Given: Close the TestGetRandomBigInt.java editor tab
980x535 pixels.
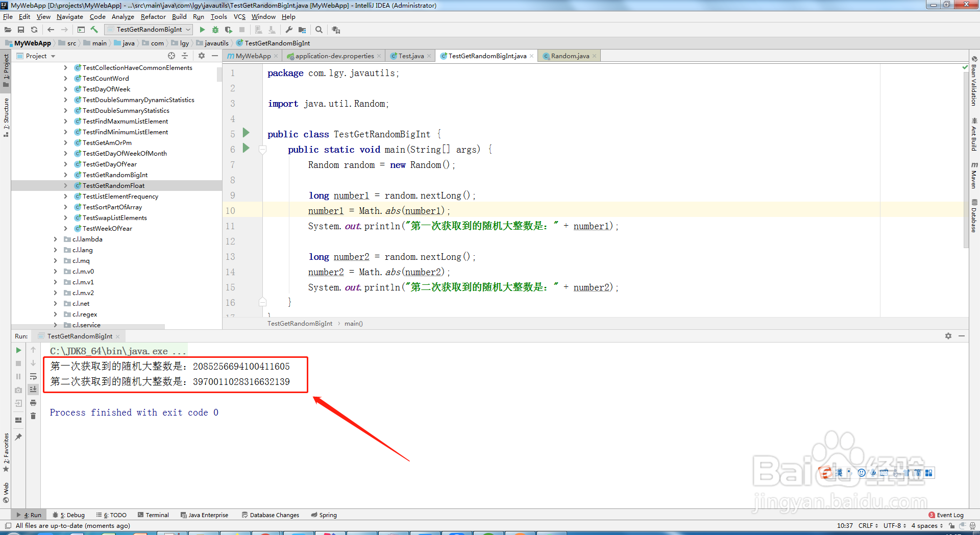Looking at the screenshot, I should [x=532, y=56].
